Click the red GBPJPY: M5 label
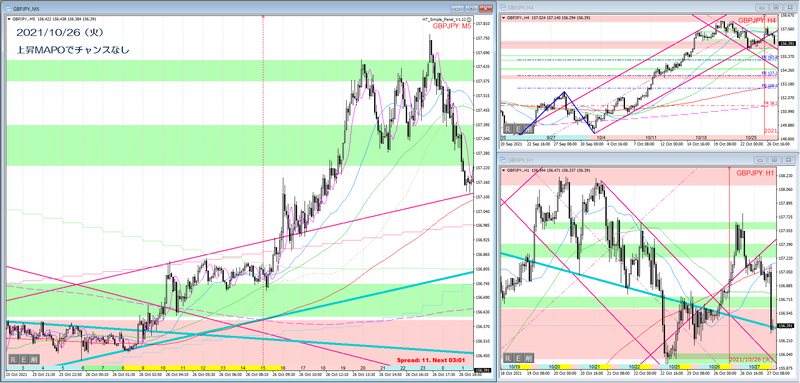 click(451, 26)
